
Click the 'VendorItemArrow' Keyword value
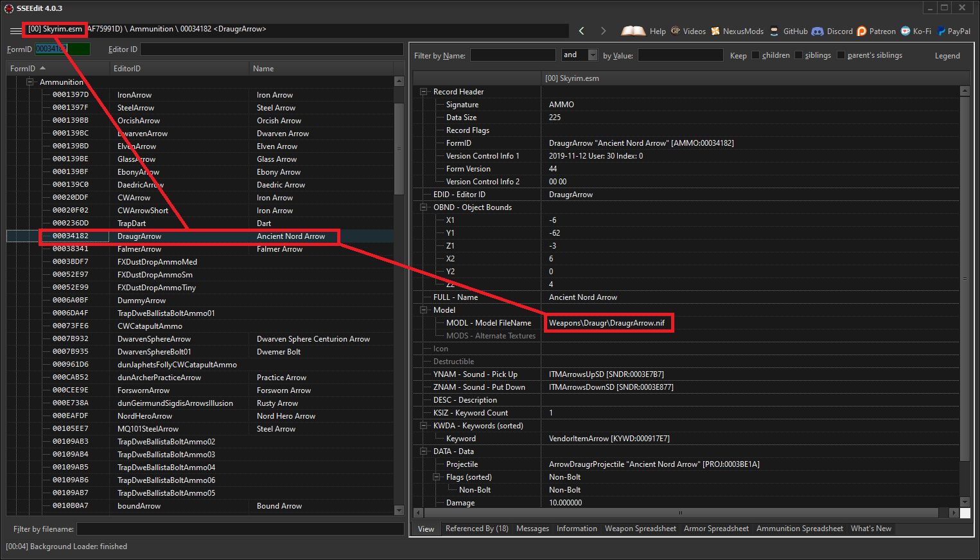tap(609, 439)
